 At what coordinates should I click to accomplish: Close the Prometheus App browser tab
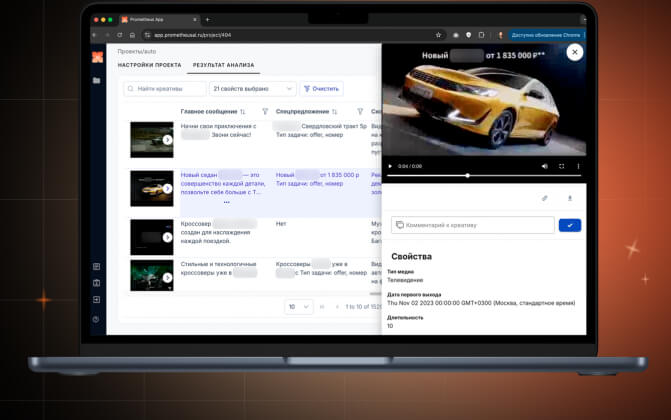click(x=195, y=20)
